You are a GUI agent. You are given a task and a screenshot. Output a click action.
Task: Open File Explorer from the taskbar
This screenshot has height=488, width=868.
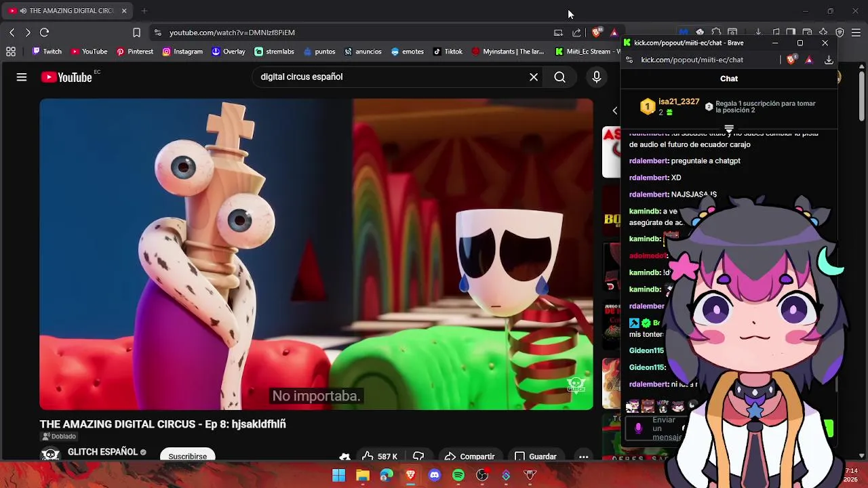pos(363,475)
